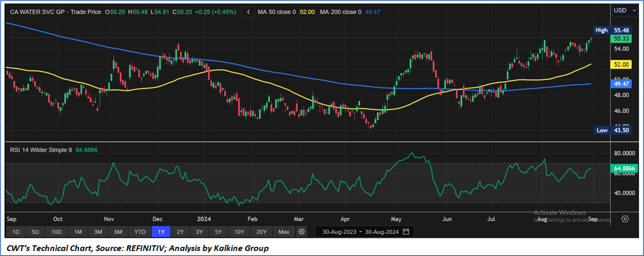Click the date range input field

click(360, 232)
